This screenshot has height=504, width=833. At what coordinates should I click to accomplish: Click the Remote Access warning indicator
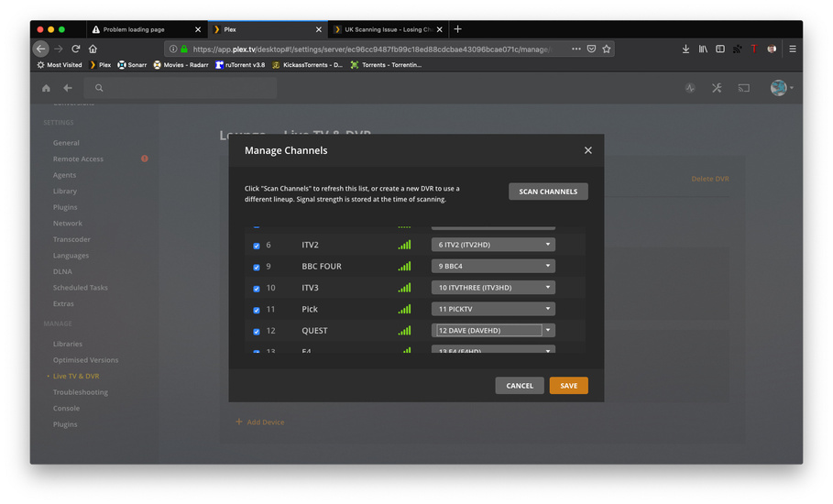145,159
